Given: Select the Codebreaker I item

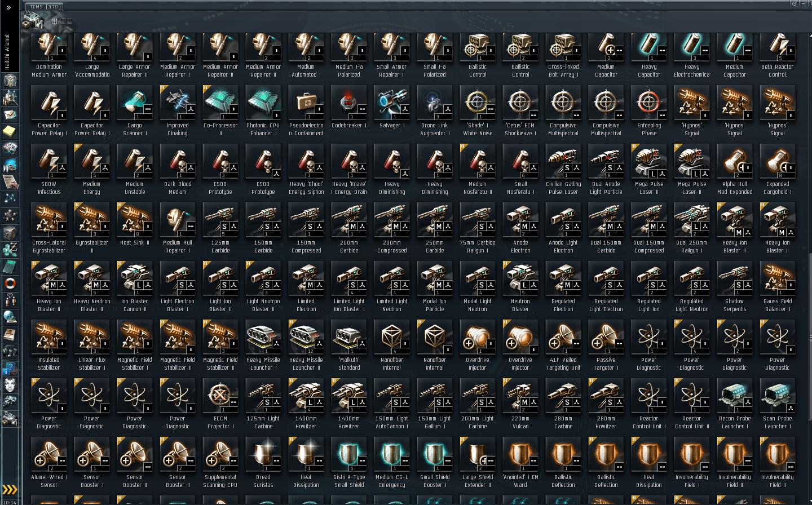Looking at the screenshot, I should [348, 110].
